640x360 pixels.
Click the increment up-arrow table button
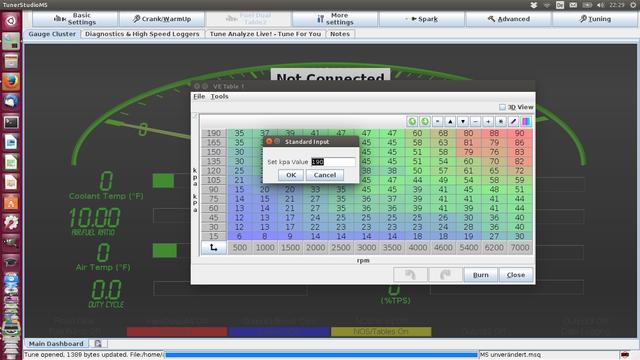[x=450, y=121]
